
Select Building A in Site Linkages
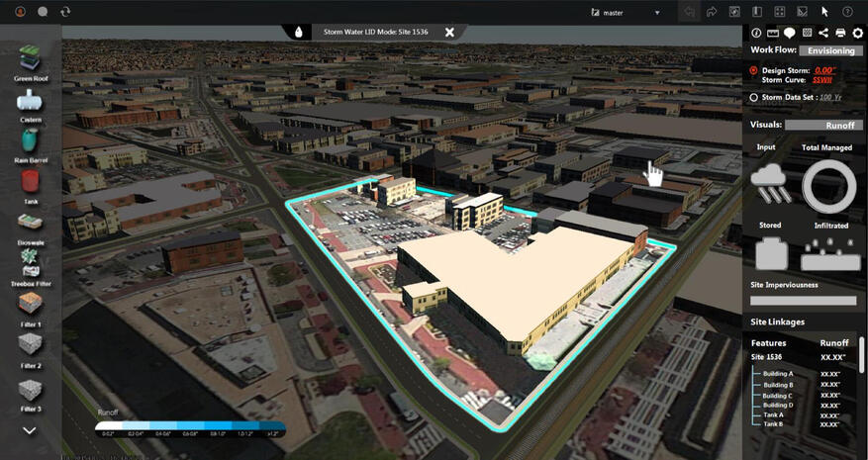[x=778, y=374]
